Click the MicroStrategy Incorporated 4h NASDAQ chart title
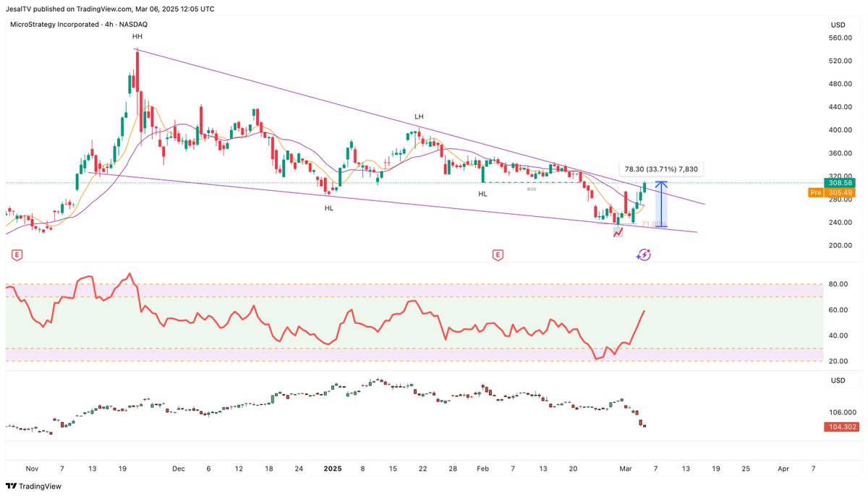 pyautogui.click(x=79, y=25)
